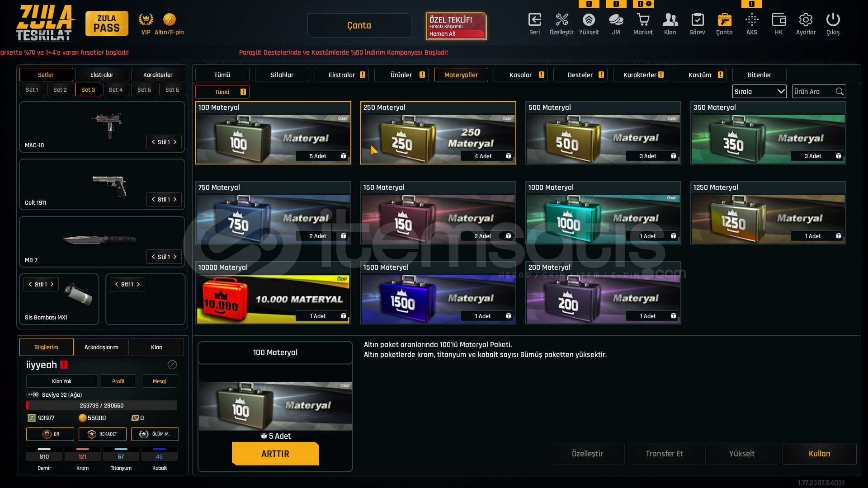The height and width of the screenshot is (488, 868).
Task: Open the Klan members icon
Action: 670,20
